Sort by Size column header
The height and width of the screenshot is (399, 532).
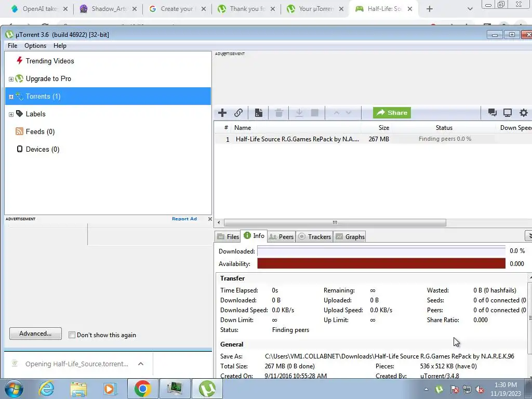[x=377, y=128]
